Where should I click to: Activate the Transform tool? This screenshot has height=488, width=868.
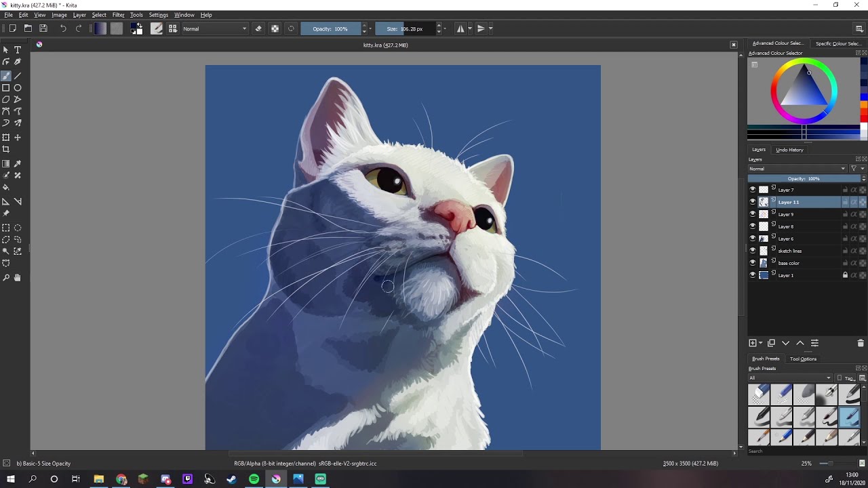[x=6, y=138]
